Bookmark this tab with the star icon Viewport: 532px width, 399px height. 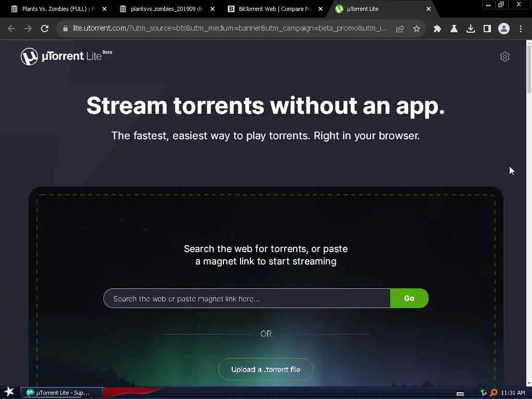(x=417, y=29)
